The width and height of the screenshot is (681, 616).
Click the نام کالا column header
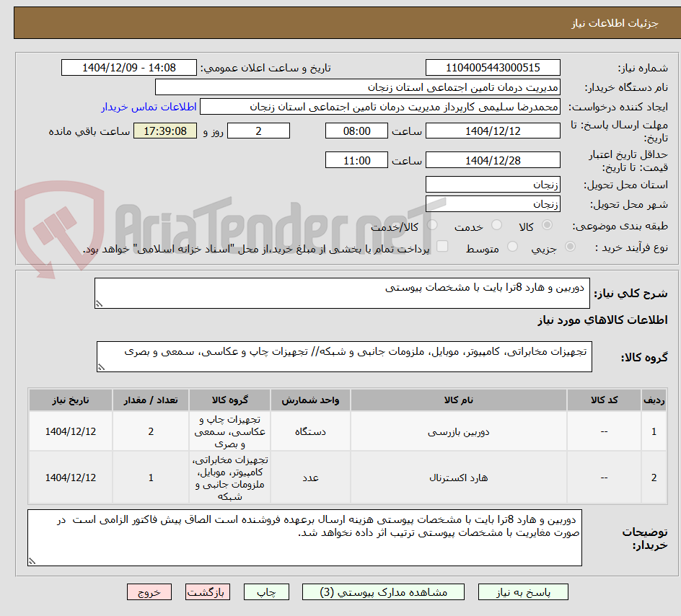pyautogui.click(x=459, y=400)
